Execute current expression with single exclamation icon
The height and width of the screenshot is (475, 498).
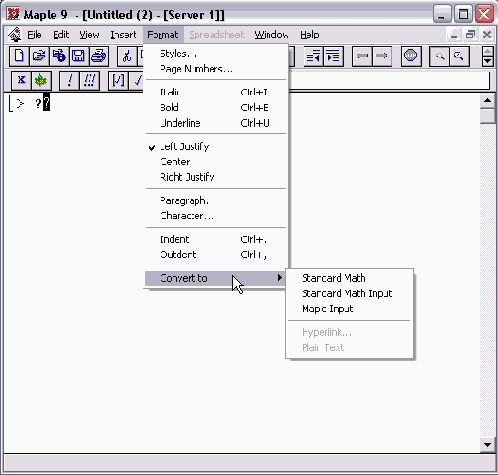pyautogui.click(x=70, y=80)
